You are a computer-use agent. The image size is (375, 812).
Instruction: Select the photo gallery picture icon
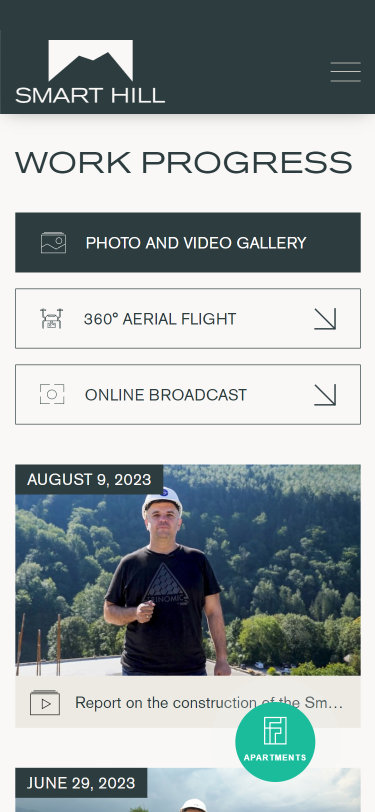click(53, 243)
